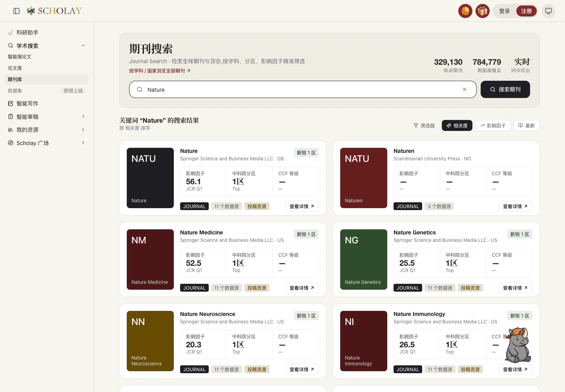Click the 注册 button
This screenshot has width=565, height=392.
(x=527, y=11)
